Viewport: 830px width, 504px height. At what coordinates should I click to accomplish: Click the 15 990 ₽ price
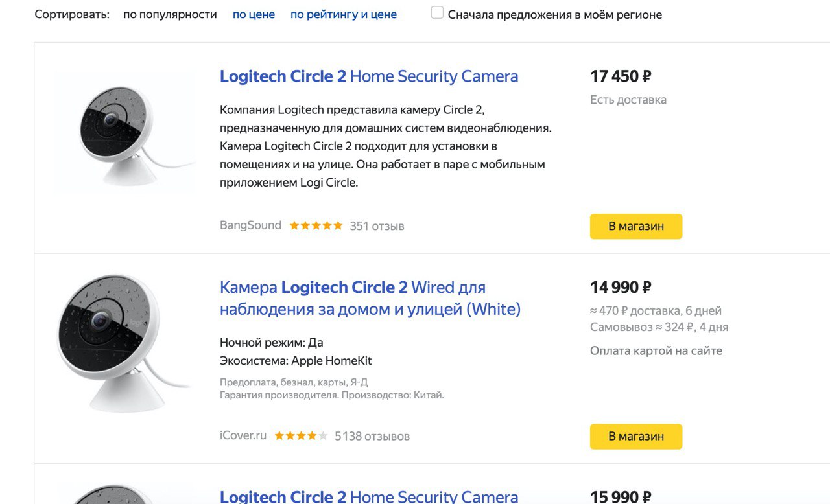pyautogui.click(x=621, y=496)
